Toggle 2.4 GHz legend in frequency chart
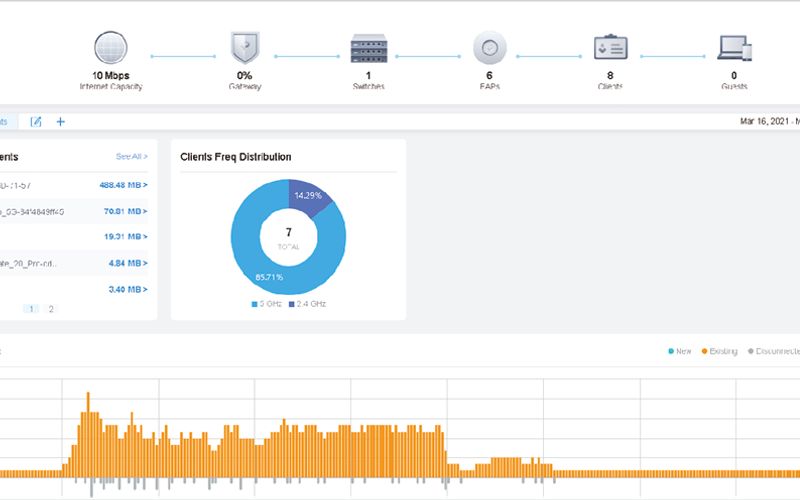 click(307, 304)
